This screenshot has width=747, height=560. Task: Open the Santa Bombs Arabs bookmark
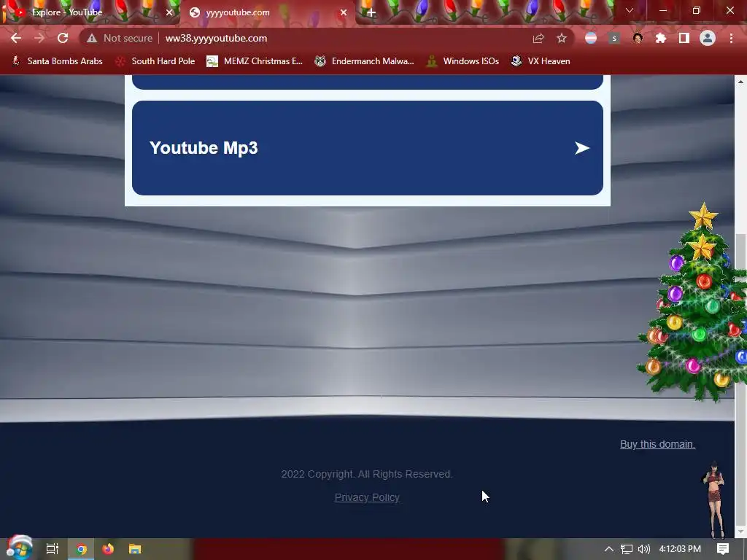(x=57, y=61)
